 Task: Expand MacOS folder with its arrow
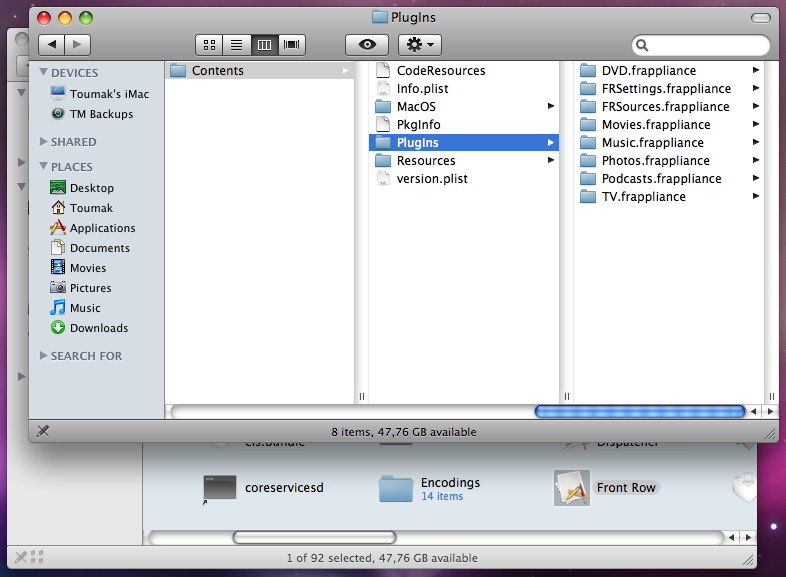550,106
